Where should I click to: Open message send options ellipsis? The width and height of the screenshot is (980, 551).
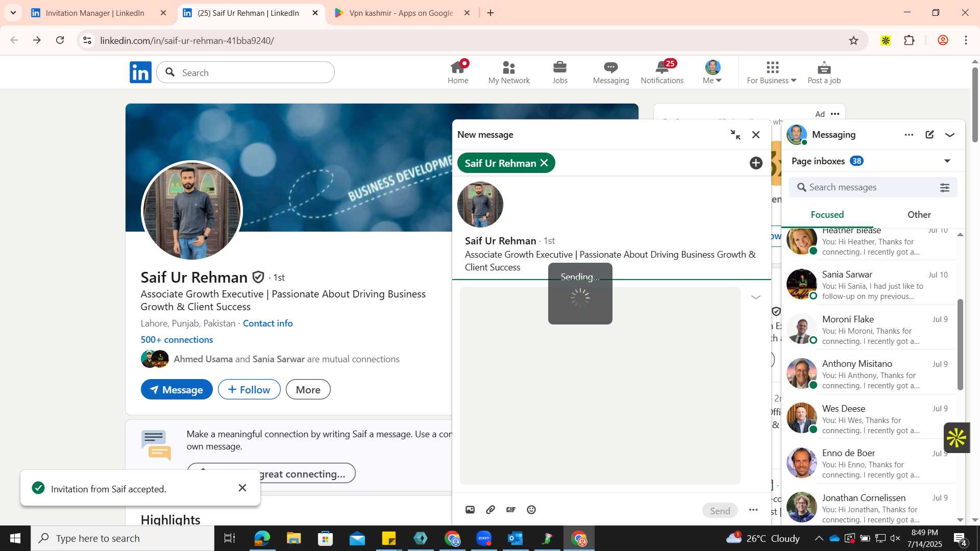point(753,510)
